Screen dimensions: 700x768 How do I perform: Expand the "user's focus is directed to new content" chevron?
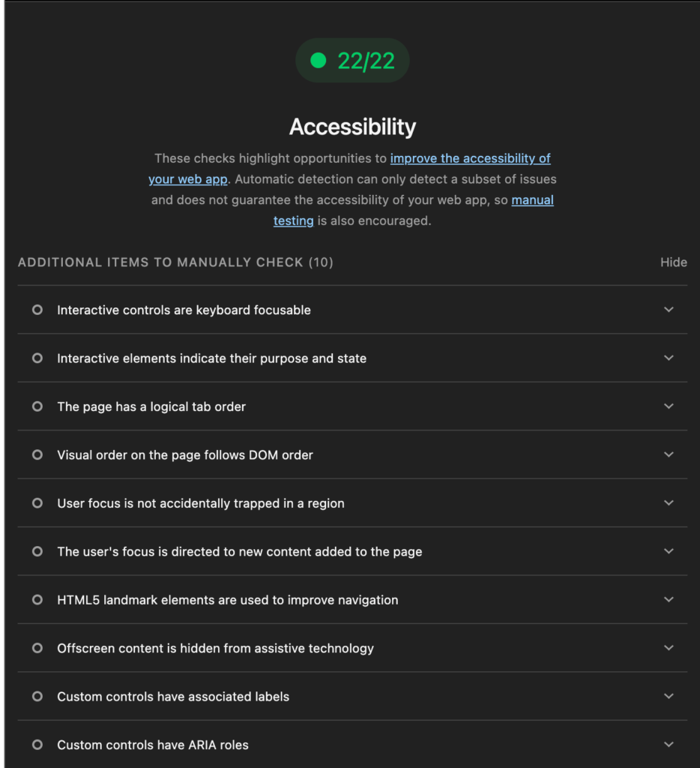point(669,551)
